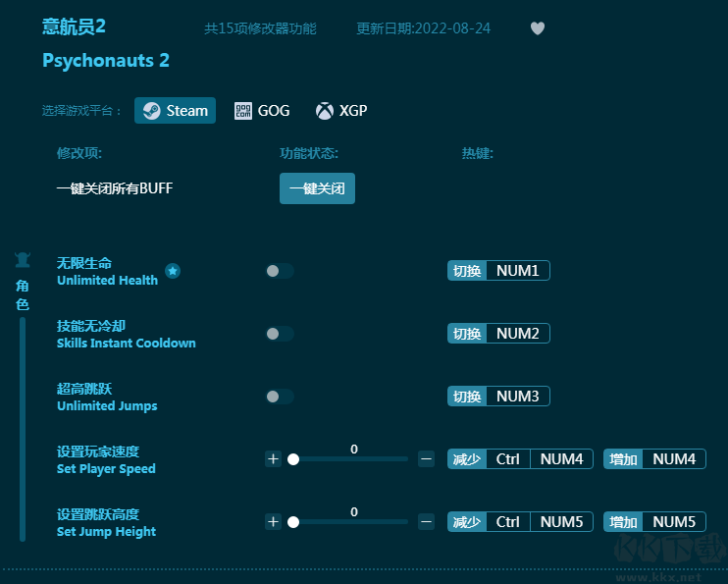Click the heart favorite icon

537,28
